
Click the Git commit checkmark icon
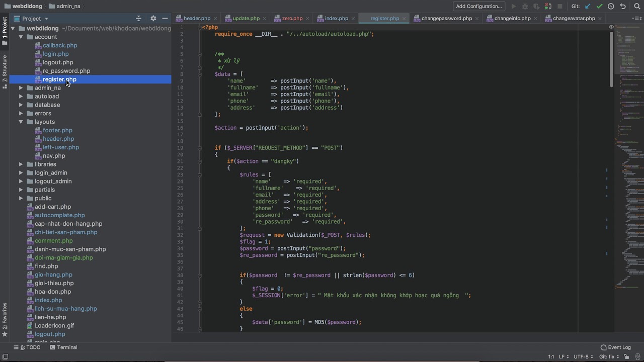[599, 7]
